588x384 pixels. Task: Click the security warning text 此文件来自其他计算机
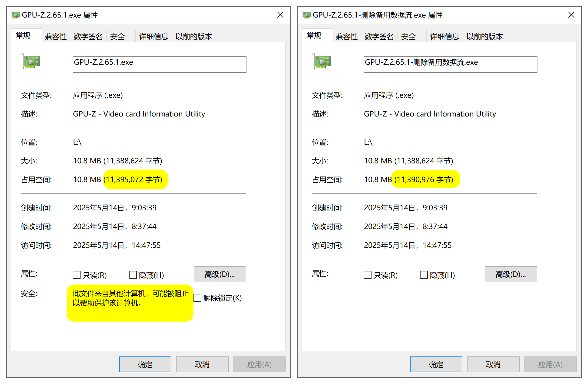131,298
